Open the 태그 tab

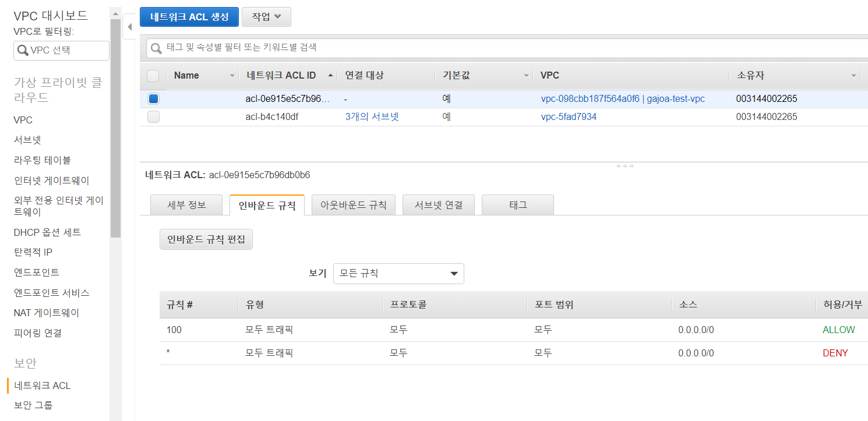[518, 205]
